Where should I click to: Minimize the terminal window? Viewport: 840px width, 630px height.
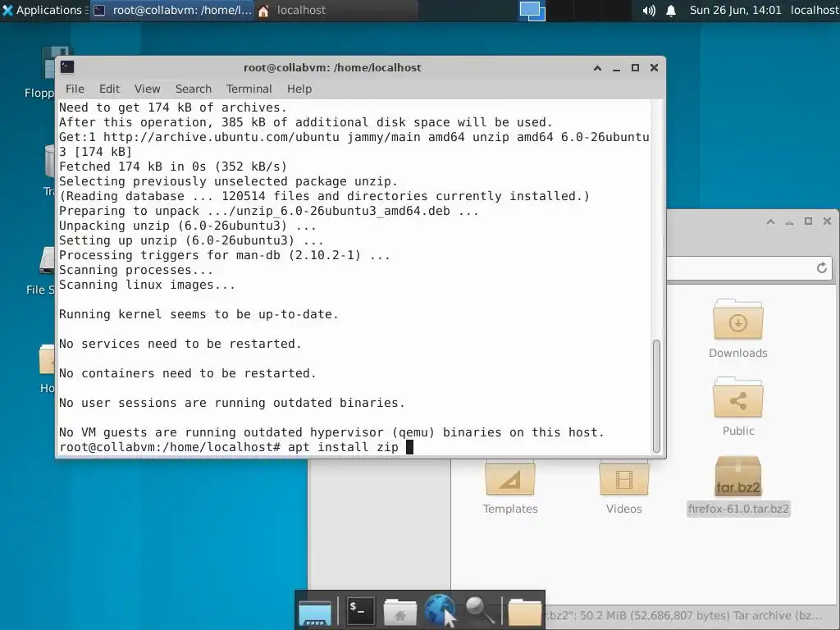tap(616, 68)
